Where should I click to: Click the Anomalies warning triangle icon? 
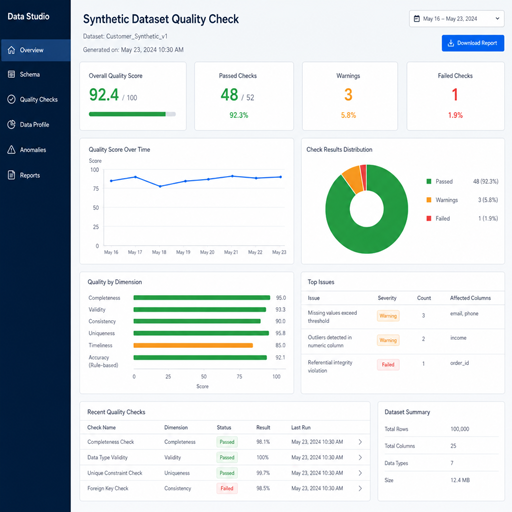[x=11, y=150]
